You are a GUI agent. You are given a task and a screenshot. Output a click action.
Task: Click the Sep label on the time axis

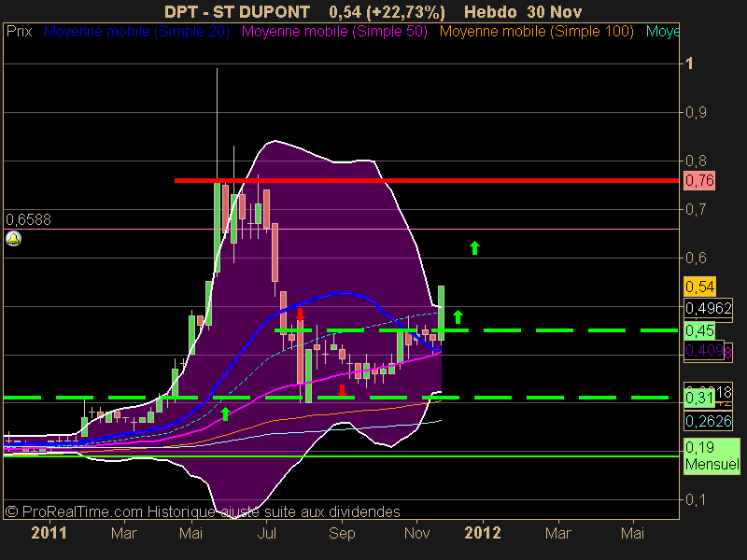click(x=342, y=533)
